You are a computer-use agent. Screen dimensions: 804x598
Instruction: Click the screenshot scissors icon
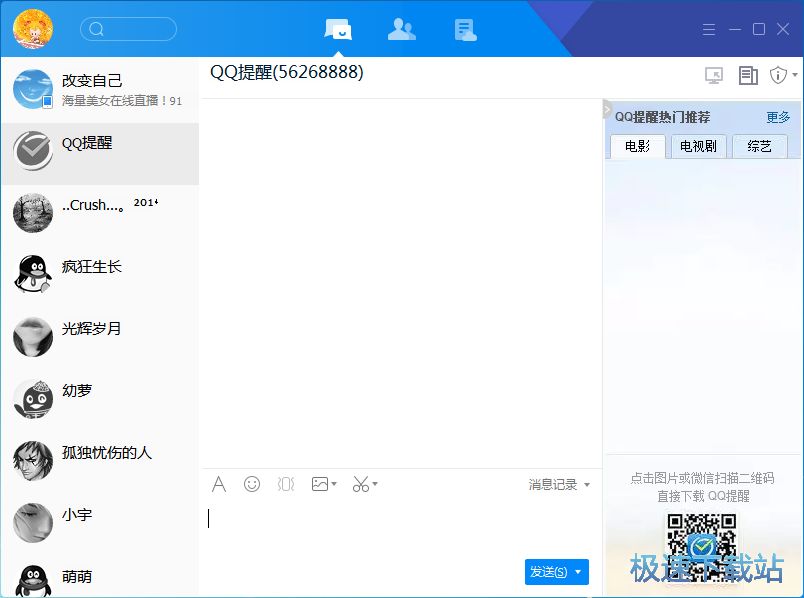[x=360, y=484]
